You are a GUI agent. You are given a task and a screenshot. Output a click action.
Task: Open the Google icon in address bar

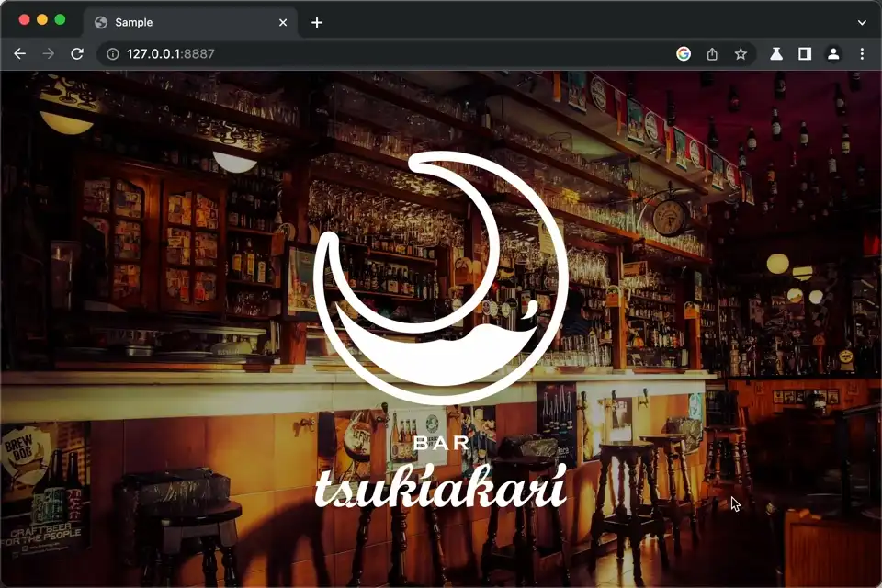click(684, 53)
